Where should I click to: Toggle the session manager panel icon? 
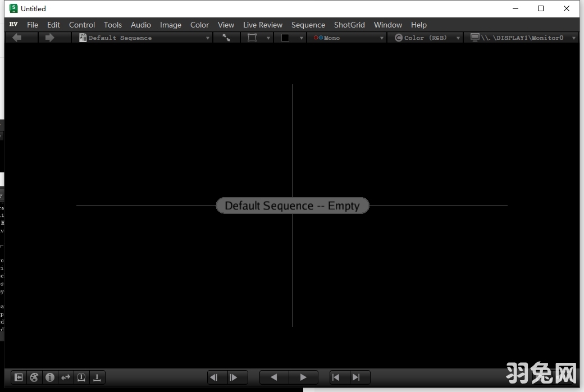coord(19,377)
